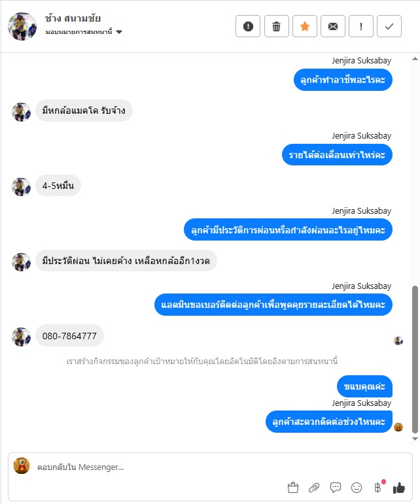Open the Baht payment request icon
Viewport: 420px width, 504px height.
click(378, 487)
